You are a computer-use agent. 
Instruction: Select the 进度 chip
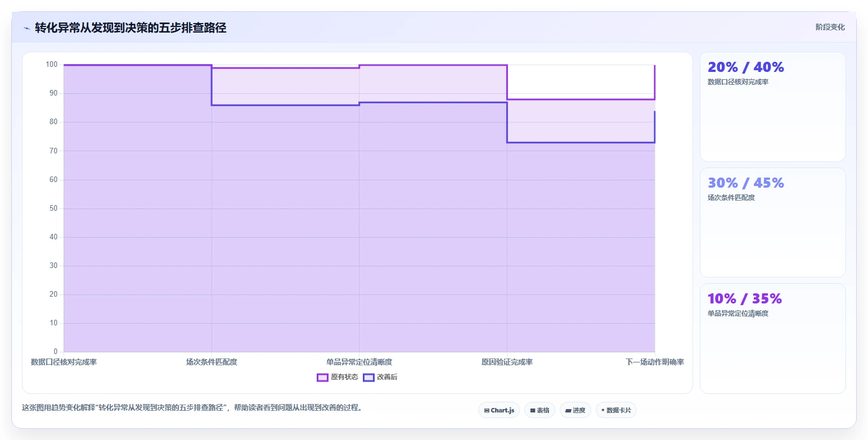point(575,410)
